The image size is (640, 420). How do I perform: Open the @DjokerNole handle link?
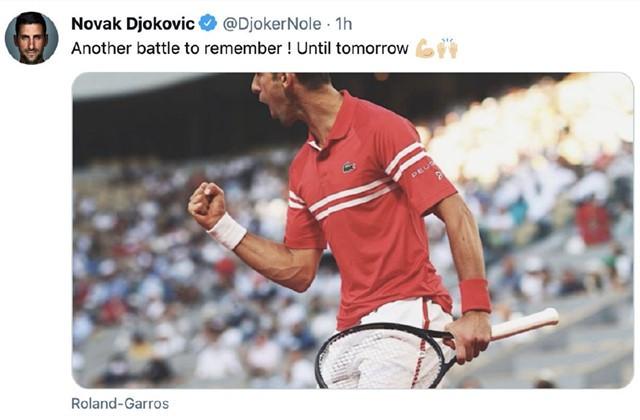pyautogui.click(x=272, y=24)
